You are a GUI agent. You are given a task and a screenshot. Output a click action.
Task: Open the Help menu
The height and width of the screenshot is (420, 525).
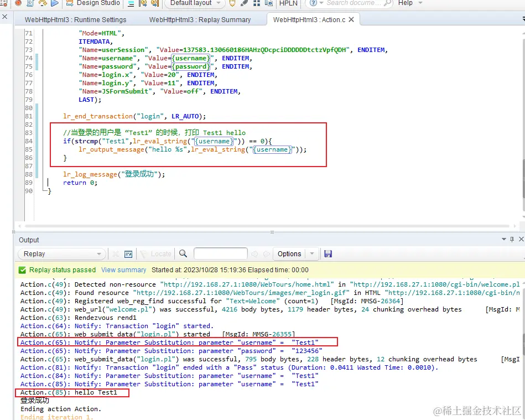[x=405, y=3]
